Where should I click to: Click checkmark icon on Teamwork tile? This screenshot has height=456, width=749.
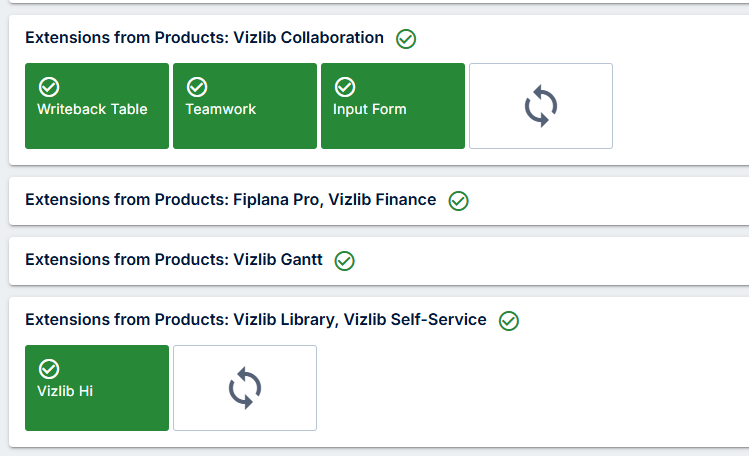(x=197, y=87)
